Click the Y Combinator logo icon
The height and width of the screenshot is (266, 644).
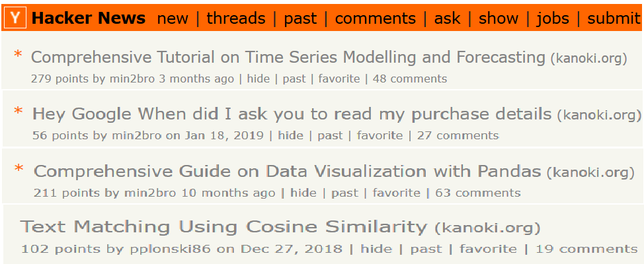(x=16, y=18)
